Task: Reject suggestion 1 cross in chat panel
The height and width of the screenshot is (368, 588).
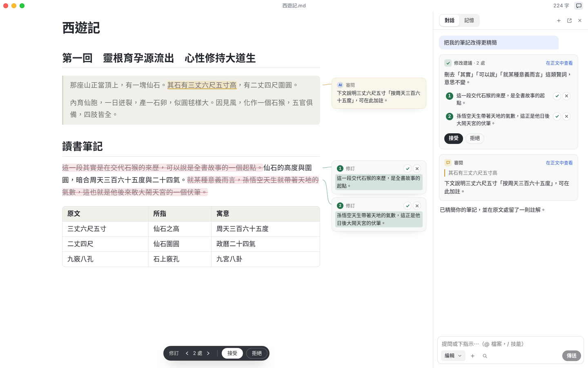Action: [x=566, y=96]
